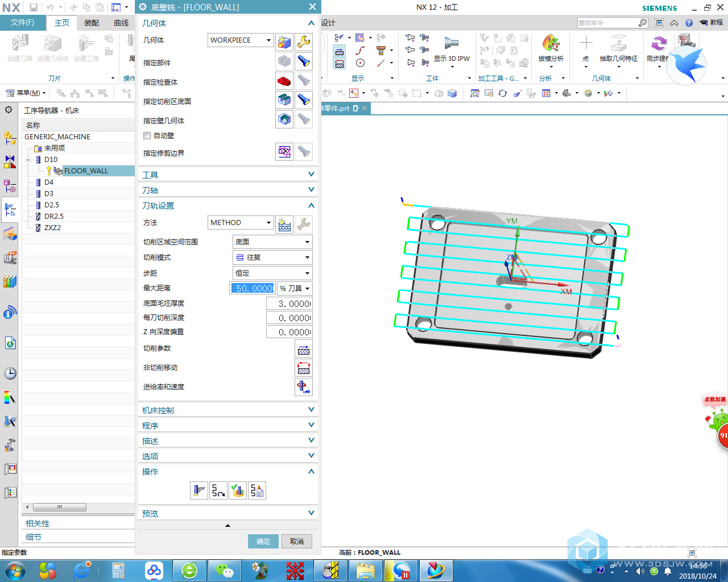Screen dimensions: 728x582
Task: Open the 非切削移动 non-cutting moves icon
Action: click(x=304, y=368)
